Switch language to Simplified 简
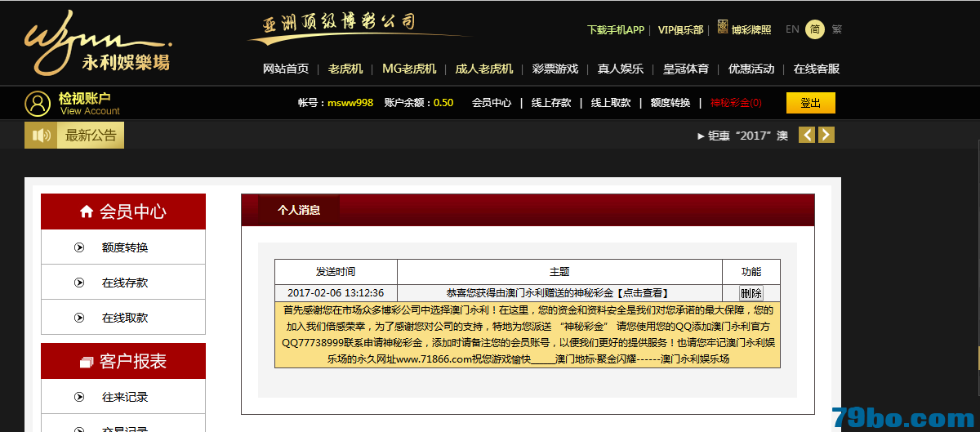 pyautogui.click(x=815, y=29)
